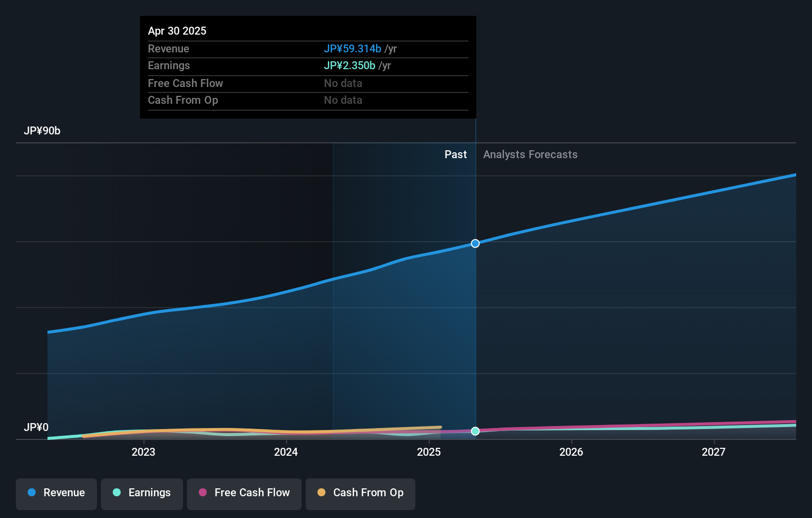Image resolution: width=812 pixels, height=518 pixels.
Task: Toggle the Free Cash Flow legend item
Action: [x=244, y=494]
